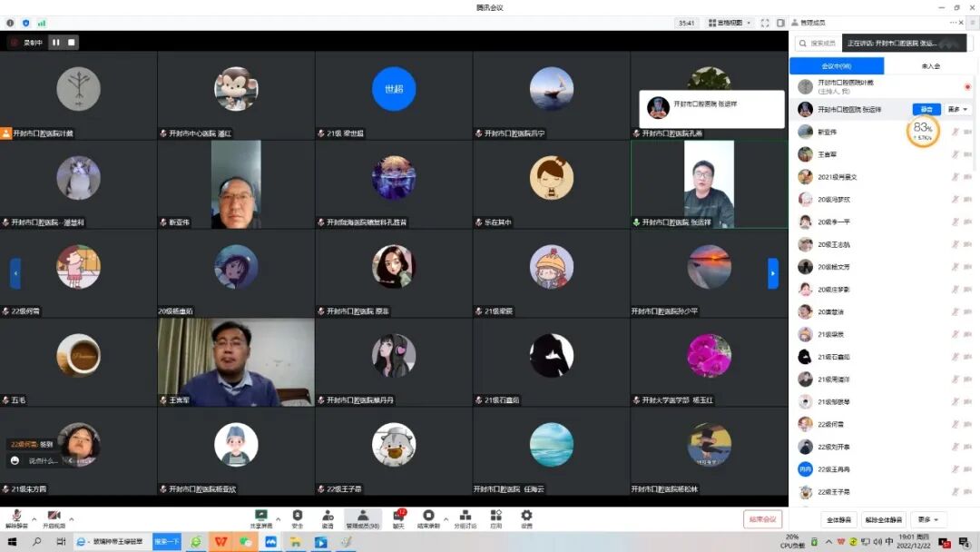The height and width of the screenshot is (552, 980).
Task: Toggle 20级王志航's microphone icon
Action: point(955,244)
